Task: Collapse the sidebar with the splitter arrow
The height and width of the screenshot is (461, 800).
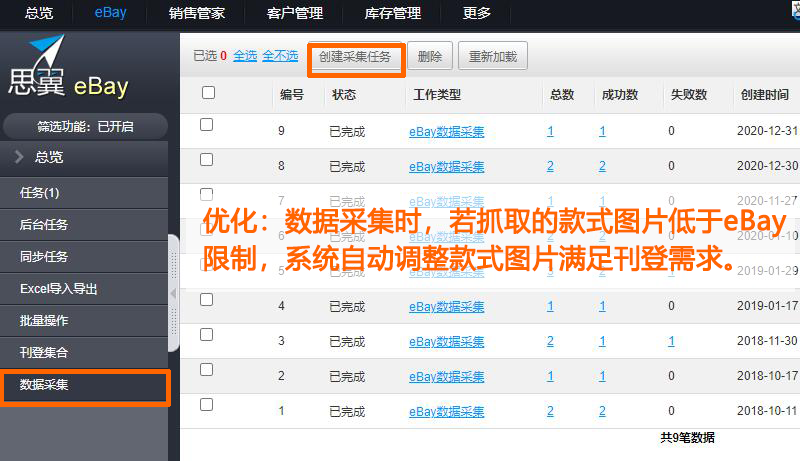Action: (173, 294)
